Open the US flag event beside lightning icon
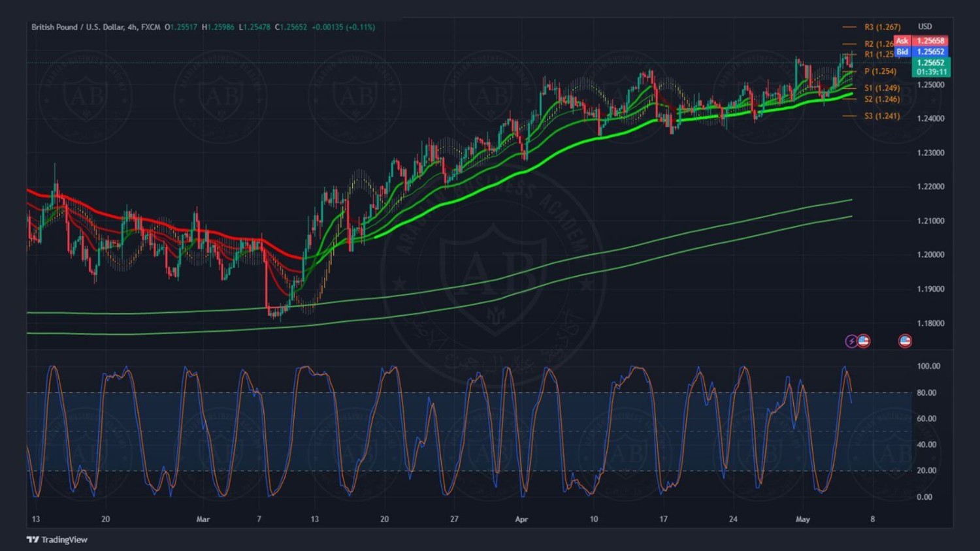Image resolution: width=980 pixels, height=551 pixels. [864, 341]
